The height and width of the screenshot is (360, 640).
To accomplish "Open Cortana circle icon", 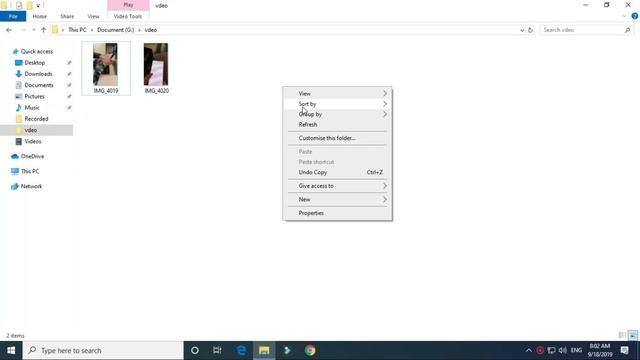I will click(195, 351).
